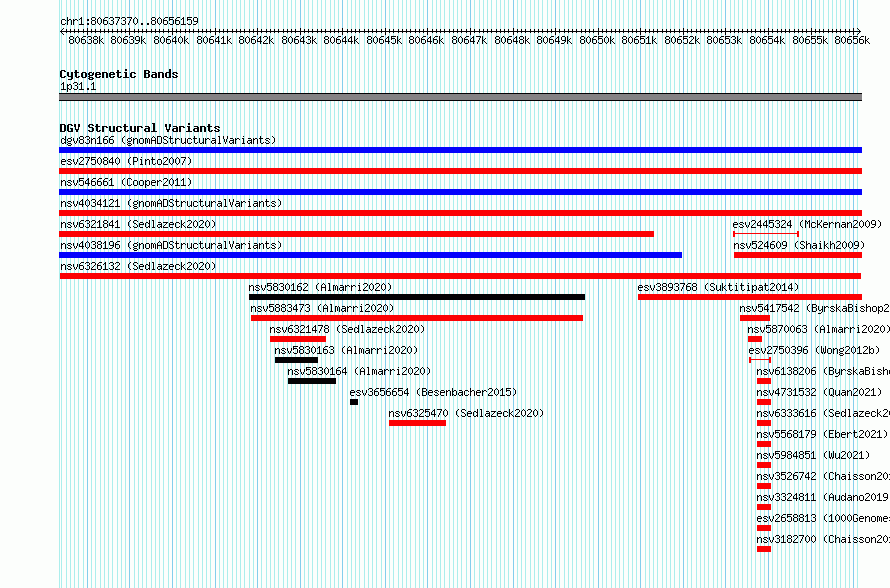The image size is (890, 588).
Task: Click the red nsv6321841 variant bar
Action: click(x=356, y=234)
